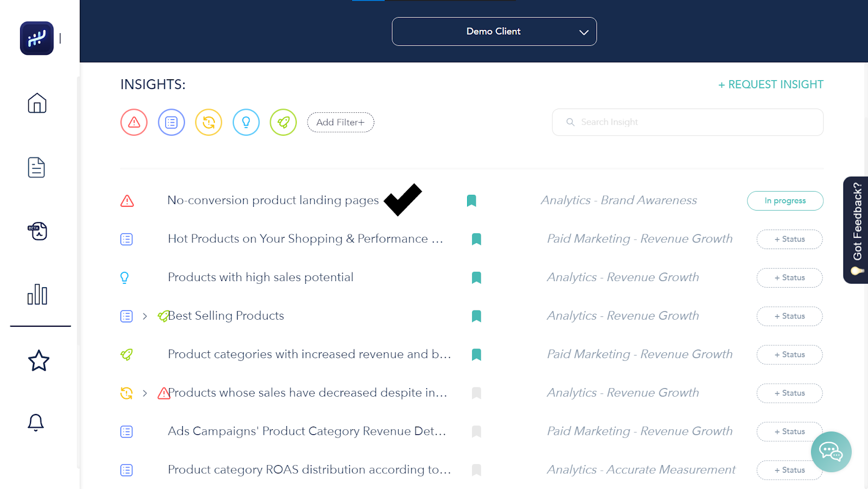Open the home icon in sidebar
The width and height of the screenshot is (868, 489).
point(37,103)
